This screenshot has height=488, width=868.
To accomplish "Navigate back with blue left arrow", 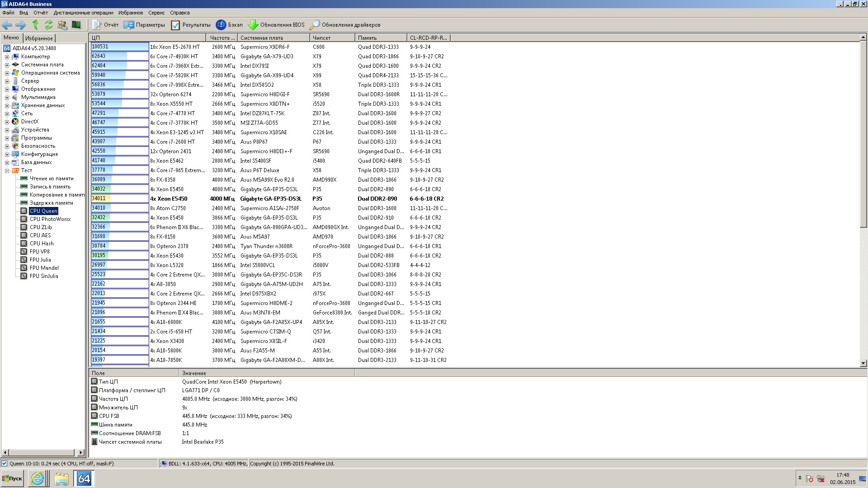I will (7, 25).
